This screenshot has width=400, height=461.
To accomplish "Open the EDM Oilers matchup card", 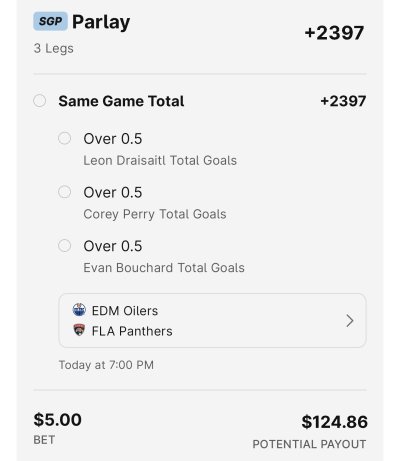I will pyautogui.click(x=212, y=320).
